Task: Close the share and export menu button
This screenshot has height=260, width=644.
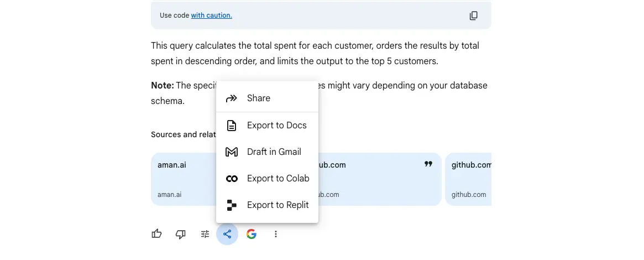Action: point(227,234)
